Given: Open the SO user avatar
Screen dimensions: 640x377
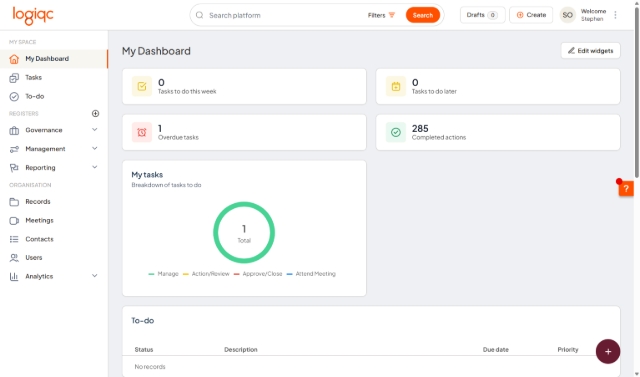Looking at the screenshot, I should 567,15.
